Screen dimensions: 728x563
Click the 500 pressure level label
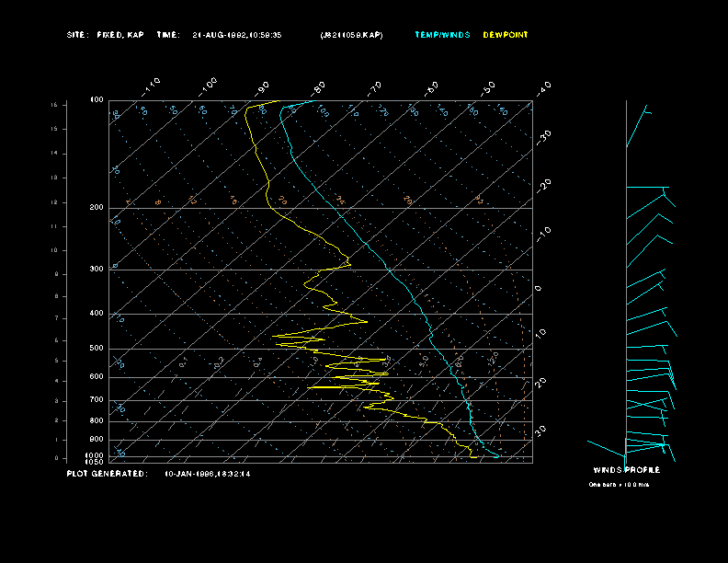97,349
